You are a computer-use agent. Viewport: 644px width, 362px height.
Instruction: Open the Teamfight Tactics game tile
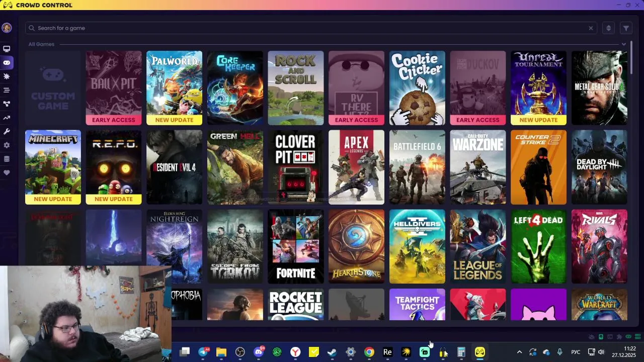417,305
